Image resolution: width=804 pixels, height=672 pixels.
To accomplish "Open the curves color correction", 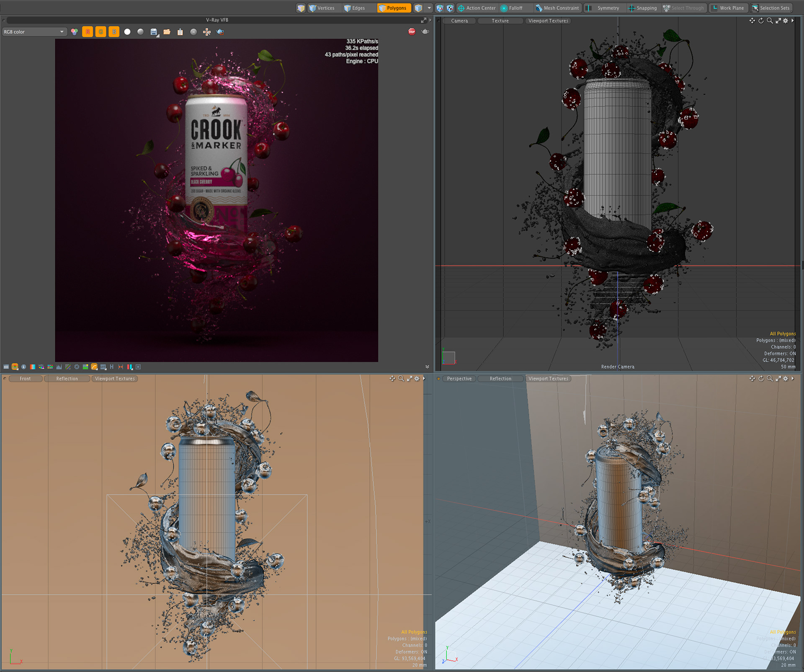I will (x=68, y=367).
